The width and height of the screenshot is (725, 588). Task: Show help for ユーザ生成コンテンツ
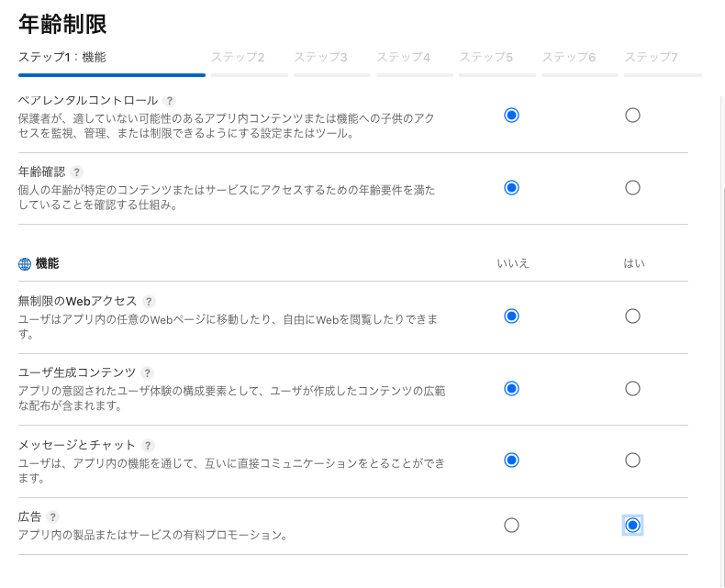pos(148,372)
